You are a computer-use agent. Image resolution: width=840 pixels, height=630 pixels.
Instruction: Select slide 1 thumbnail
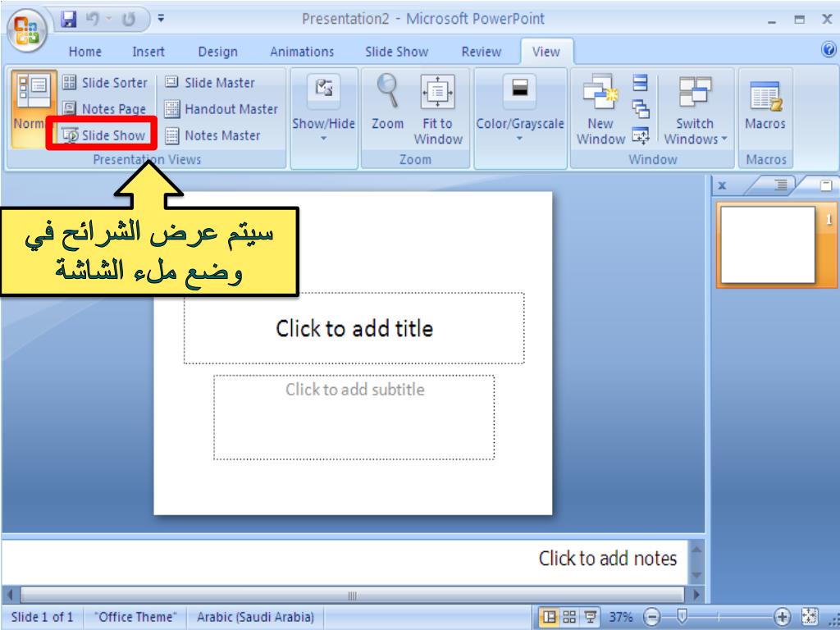[x=768, y=244]
